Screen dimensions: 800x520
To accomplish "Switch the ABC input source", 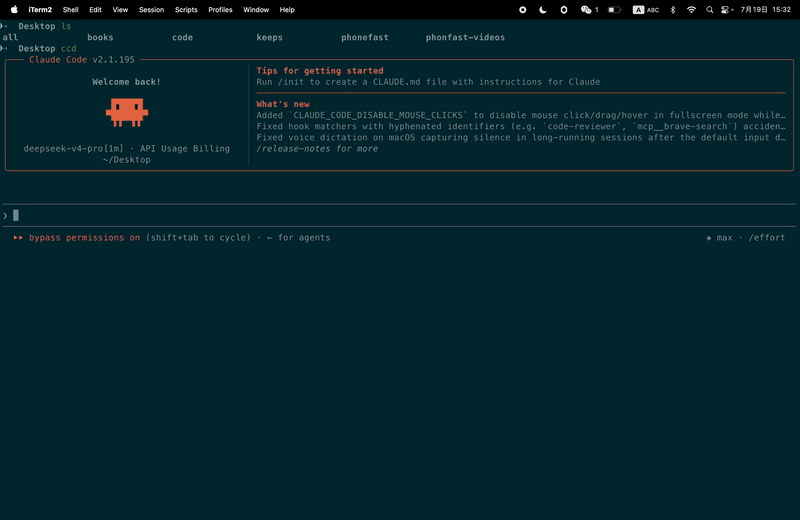I will [x=646, y=10].
